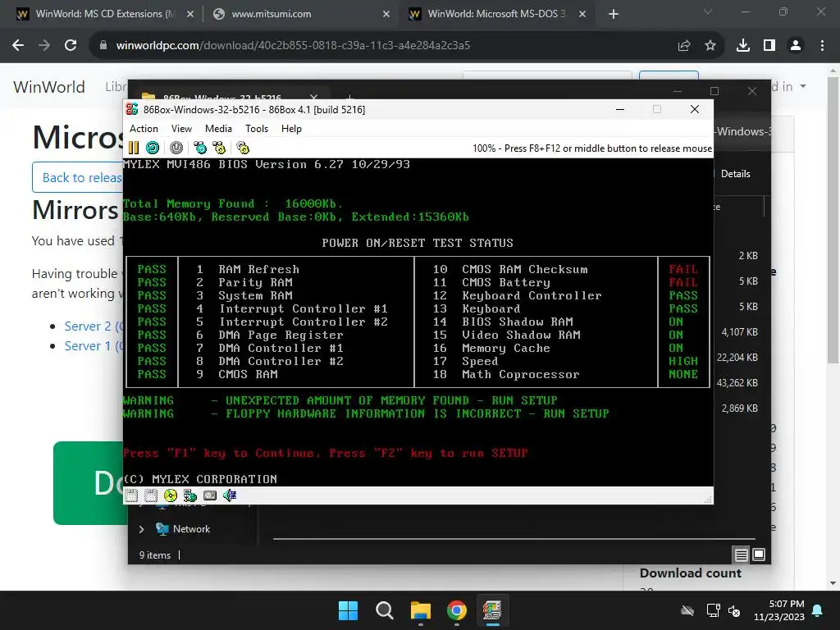
Task: Share this page via Chrome share icon
Action: 684,46
